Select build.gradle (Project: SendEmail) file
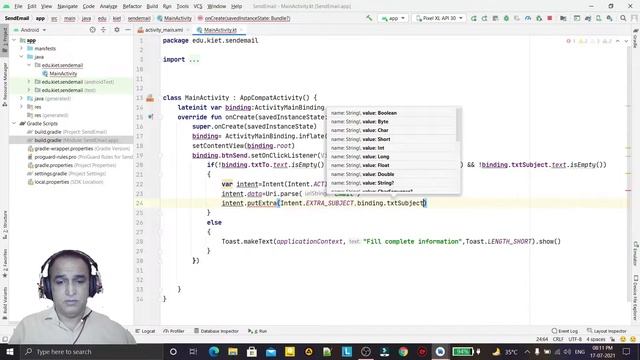Image resolution: width=640 pixels, height=360 pixels. point(67,132)
